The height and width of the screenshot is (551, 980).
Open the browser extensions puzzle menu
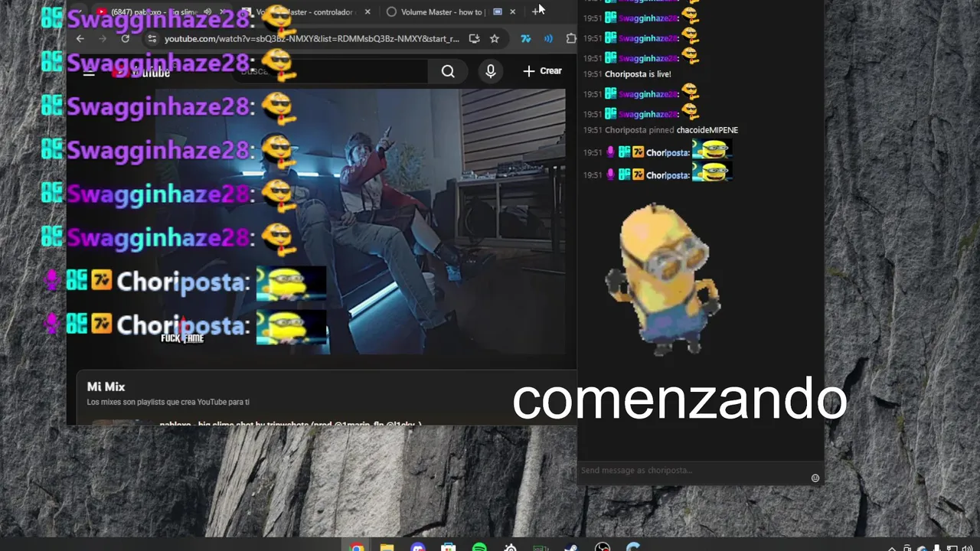[571, 38]
